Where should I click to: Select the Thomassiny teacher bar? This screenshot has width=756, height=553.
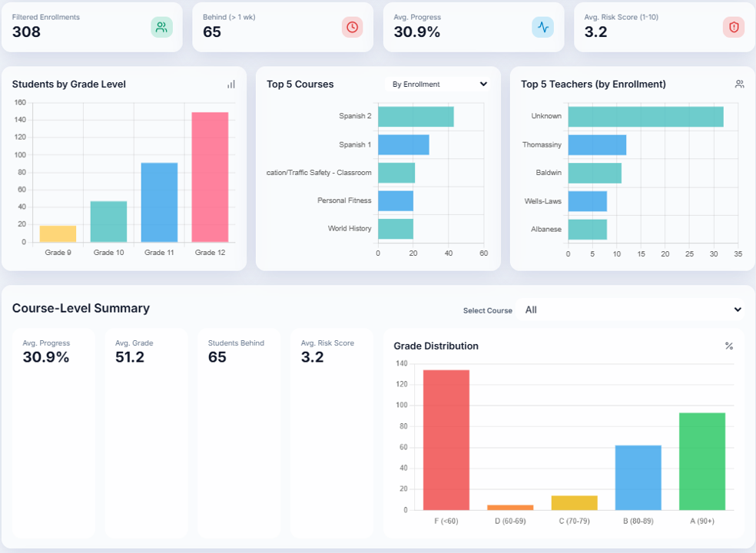(x=597, y=144)
